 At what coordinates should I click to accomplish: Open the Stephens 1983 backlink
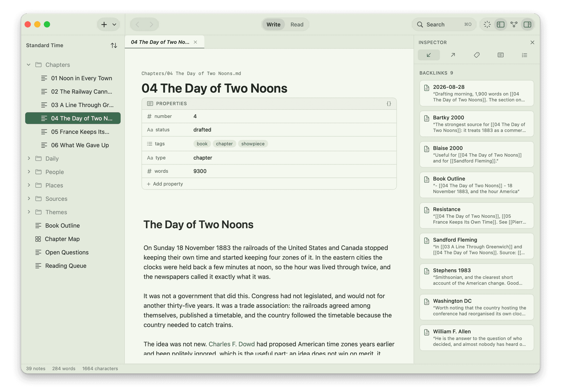(476, 277)
